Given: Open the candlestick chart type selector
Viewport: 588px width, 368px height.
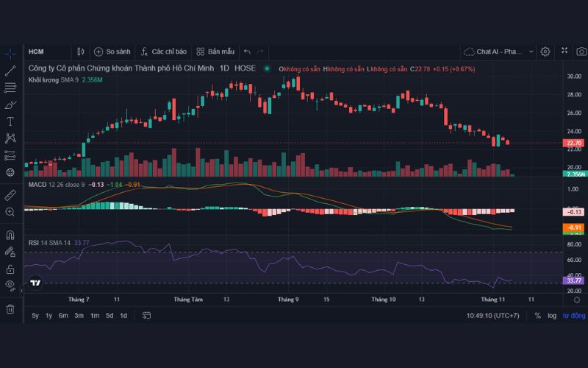Looking at the screenshot, I should [81, 52].
